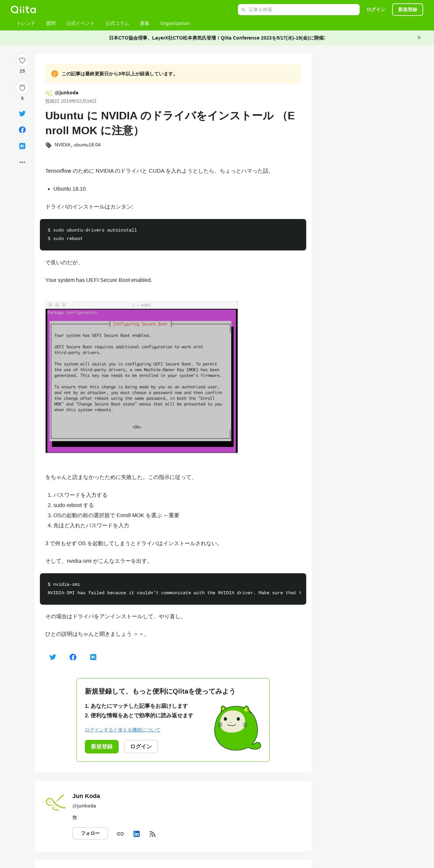The width and height of the screenshot is (434, 868).
Task: Share to Hatena Bookmark from the left sidebar
Action: click(22, 146)
